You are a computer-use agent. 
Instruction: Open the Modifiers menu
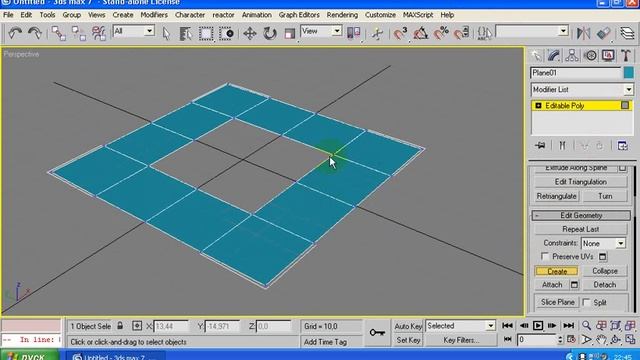click(154, 15)
